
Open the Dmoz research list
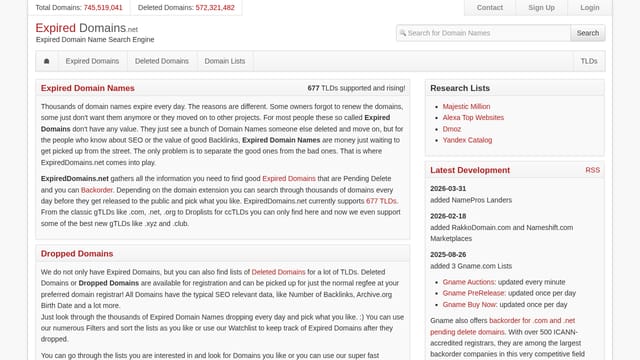452,129
